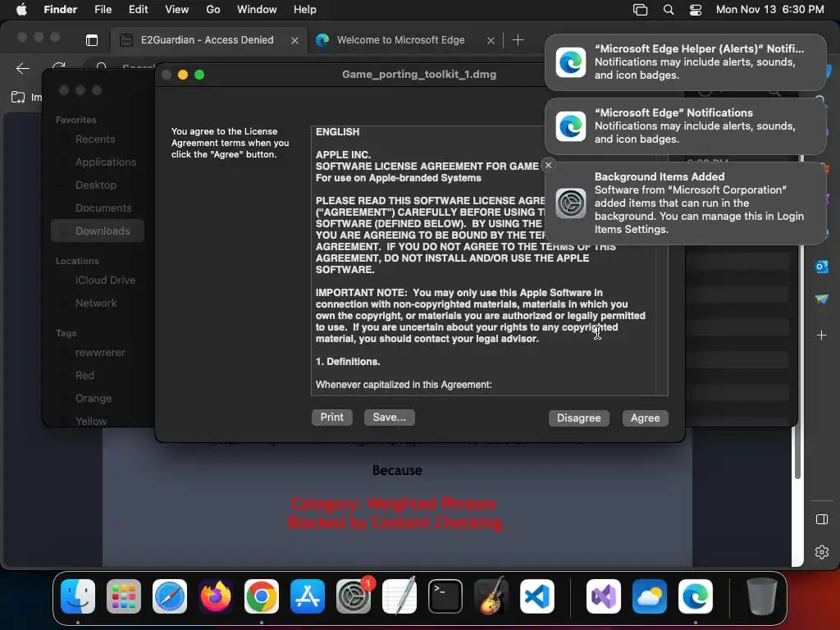The width and height of the screenshot is (840, 630).
Task: Click the Stage Manager menu bar icon
Action: (x=640, y=10)
